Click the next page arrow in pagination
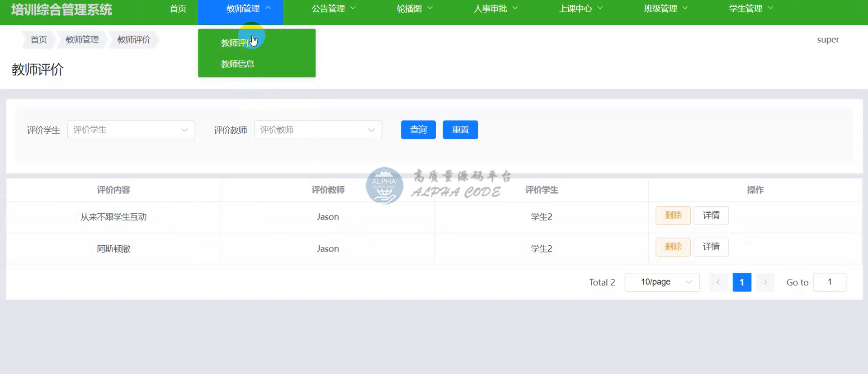This screenshot has height=374, width=868. tap(765, 282)
